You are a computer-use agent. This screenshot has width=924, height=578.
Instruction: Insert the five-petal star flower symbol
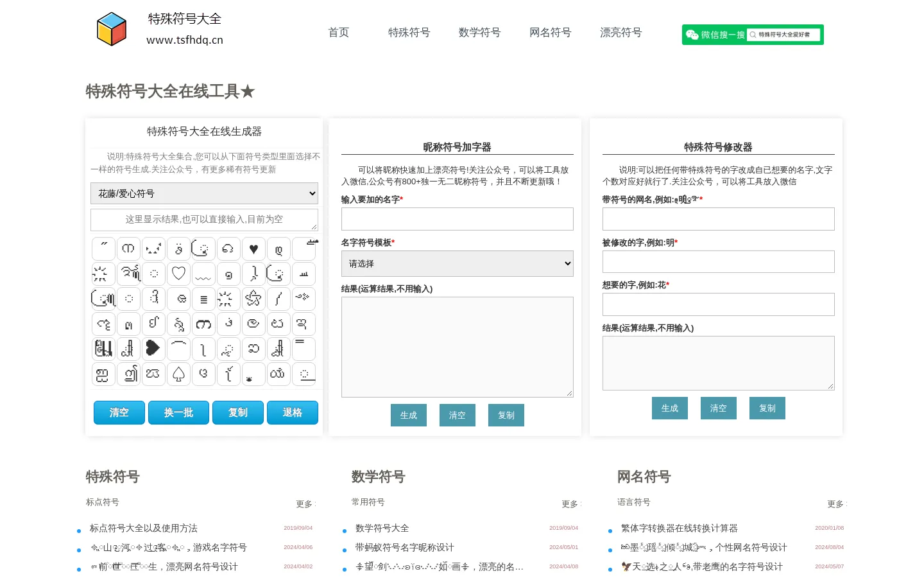(253, 299)
